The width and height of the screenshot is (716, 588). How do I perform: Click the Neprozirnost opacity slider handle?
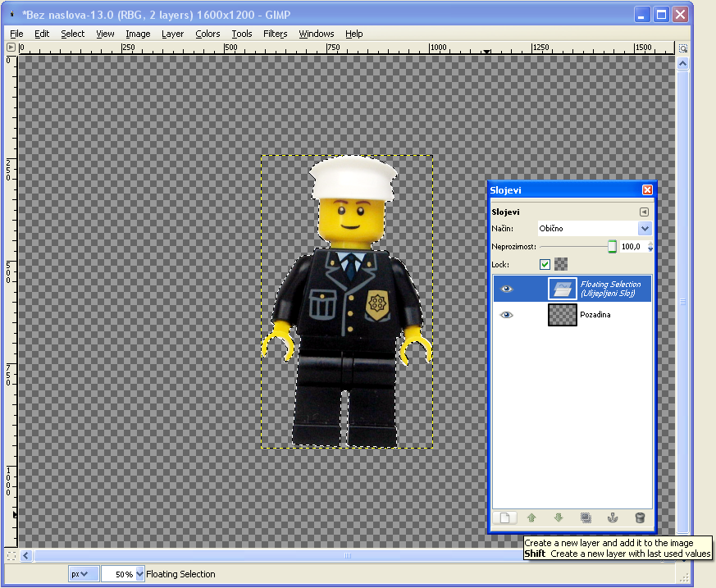tap(612, 247)
